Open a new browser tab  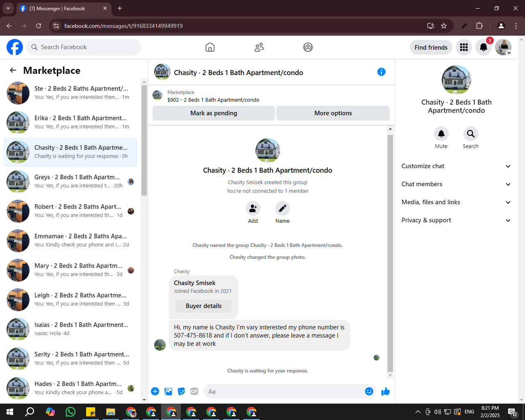point(120,8)
